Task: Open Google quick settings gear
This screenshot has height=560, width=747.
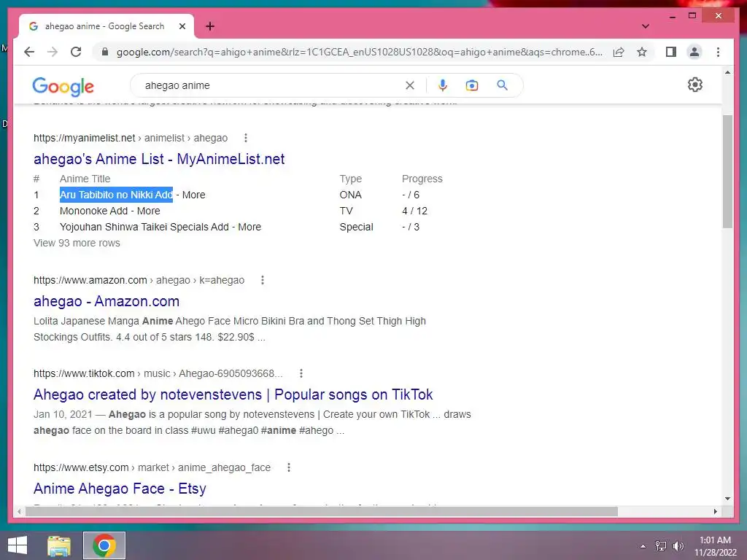Action: click(695, 85)
